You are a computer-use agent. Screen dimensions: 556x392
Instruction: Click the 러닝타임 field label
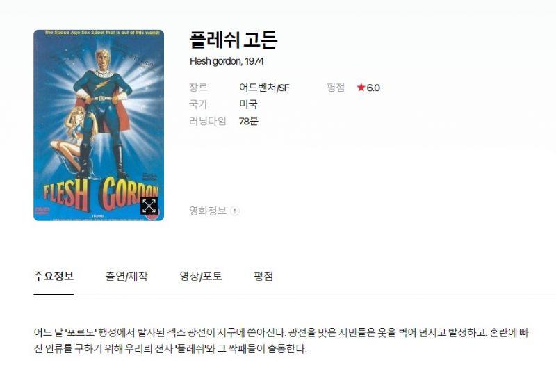[207, 122]
